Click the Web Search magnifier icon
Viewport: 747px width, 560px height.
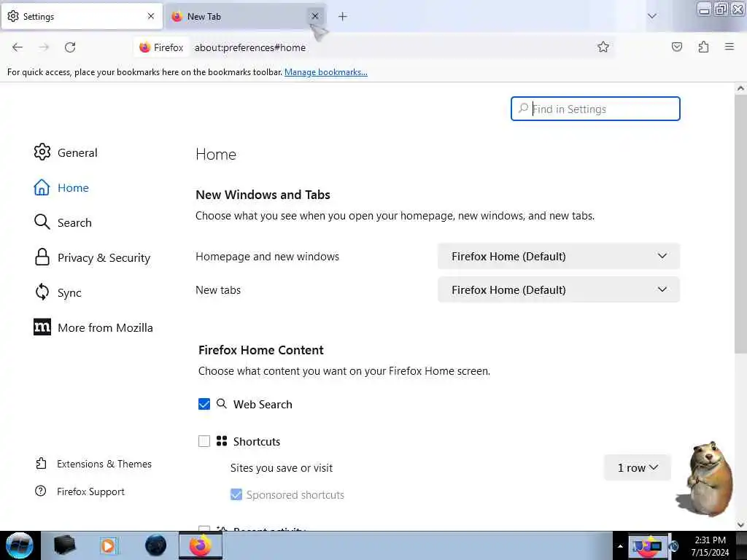point(222,404)
